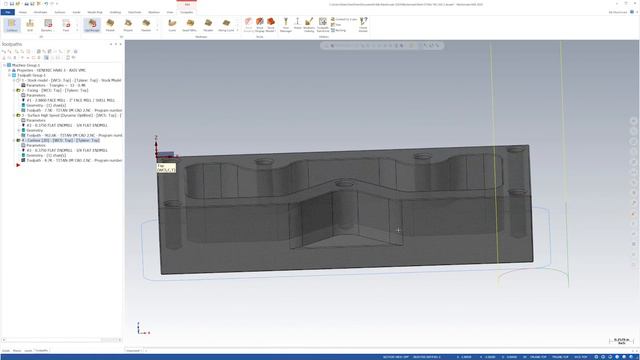Select the Probe utility icon
The image size is (640, 360).
pyautogui.click(x=298, y=24)
